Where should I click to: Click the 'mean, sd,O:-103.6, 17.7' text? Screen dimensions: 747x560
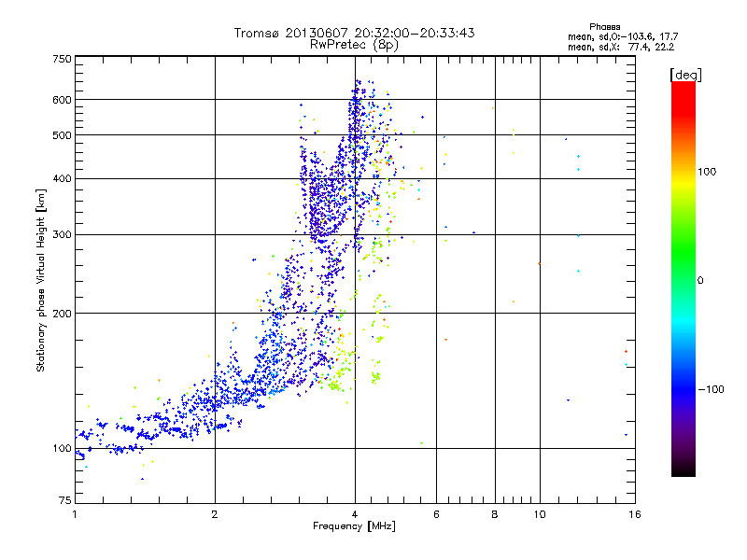623,36
